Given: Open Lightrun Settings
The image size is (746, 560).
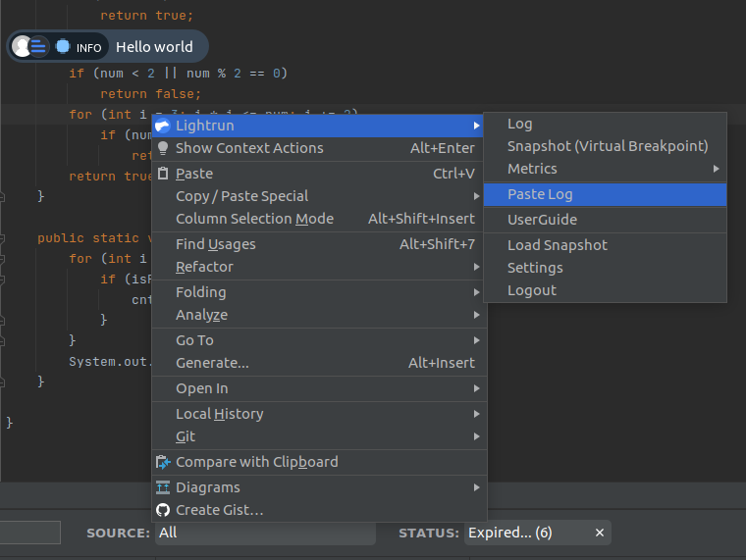Looking at the screenshot, I should 535,268.
